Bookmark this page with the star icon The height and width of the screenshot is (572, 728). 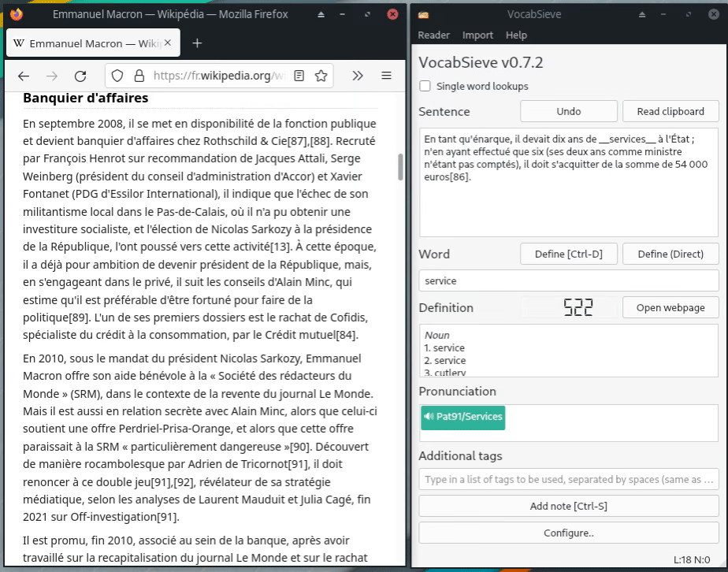tap(321, 76)
